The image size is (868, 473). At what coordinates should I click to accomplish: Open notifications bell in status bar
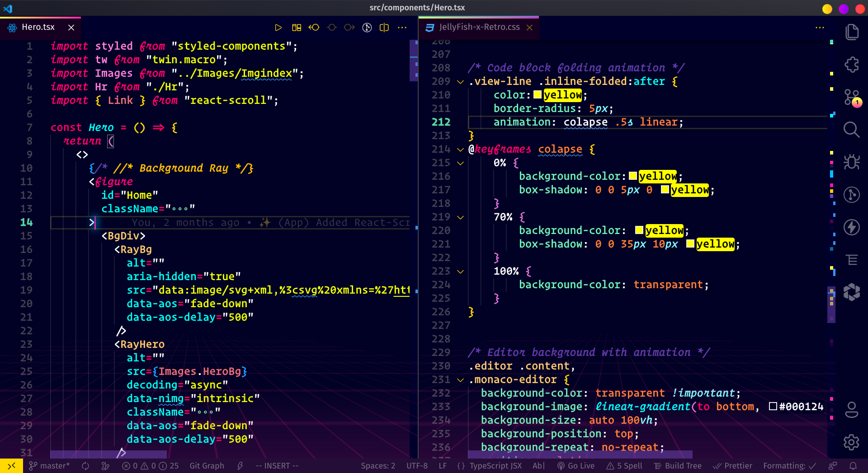[853, 466]
